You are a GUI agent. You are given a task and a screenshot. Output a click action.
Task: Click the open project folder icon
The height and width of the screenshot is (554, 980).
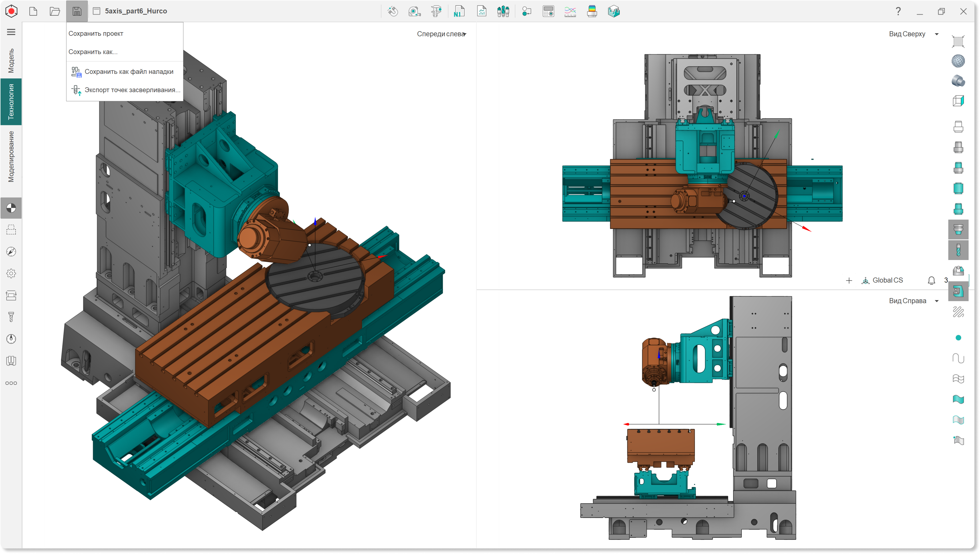coord(55,11)
